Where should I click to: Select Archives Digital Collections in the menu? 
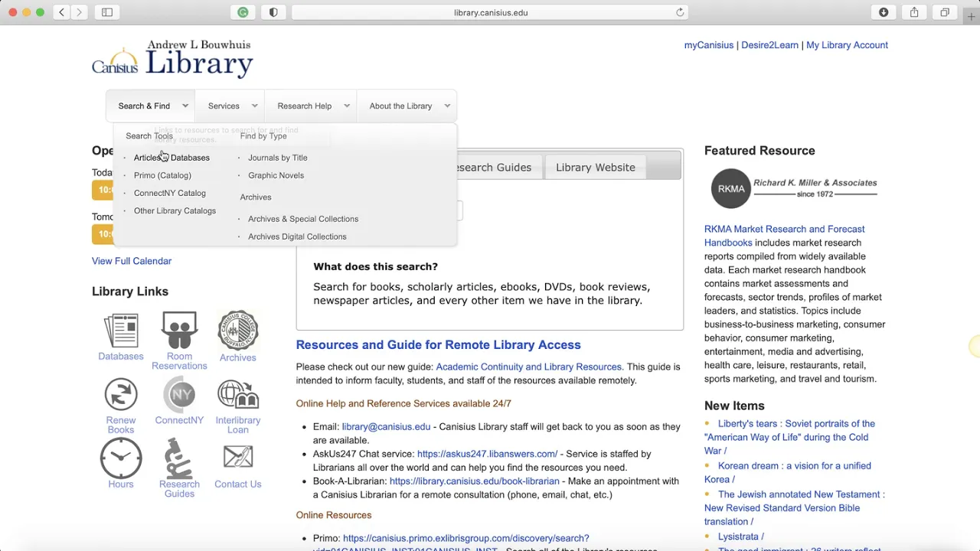click(x=297, y=236)
